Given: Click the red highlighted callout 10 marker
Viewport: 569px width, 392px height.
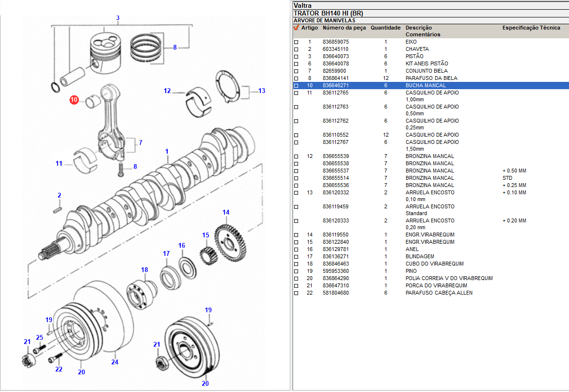Looking at the screenshot, I should click(x=74, y=100).
